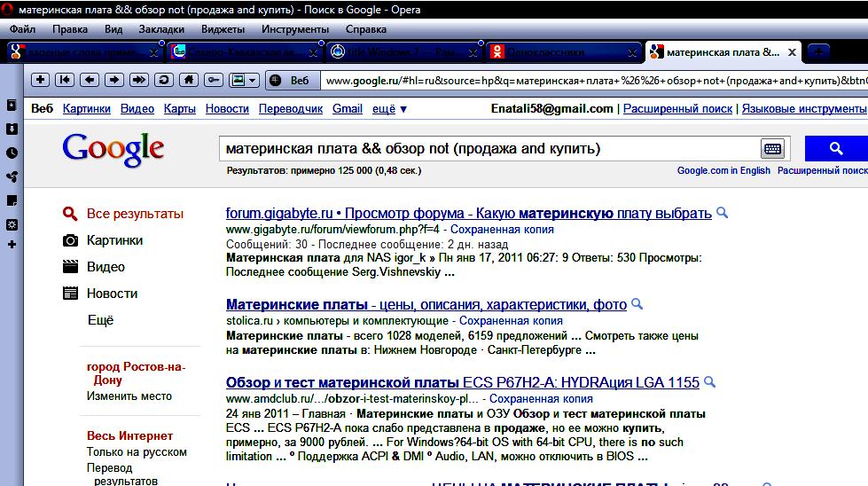Image resolution: width=868 pixels, height=486 pixels.
Task: Click the new tab button after tabs
Action: (x=818, y=52)
